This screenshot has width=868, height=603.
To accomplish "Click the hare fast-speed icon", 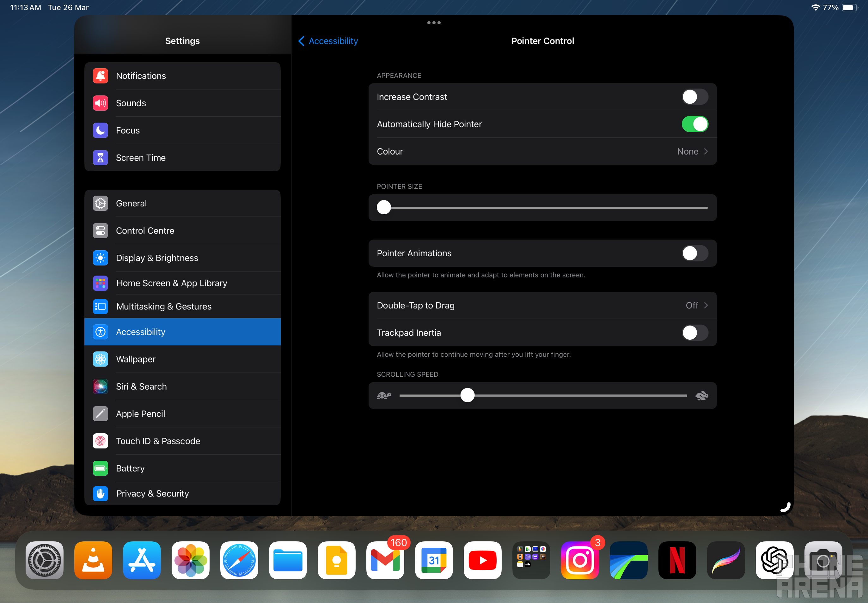I will 702,396.
